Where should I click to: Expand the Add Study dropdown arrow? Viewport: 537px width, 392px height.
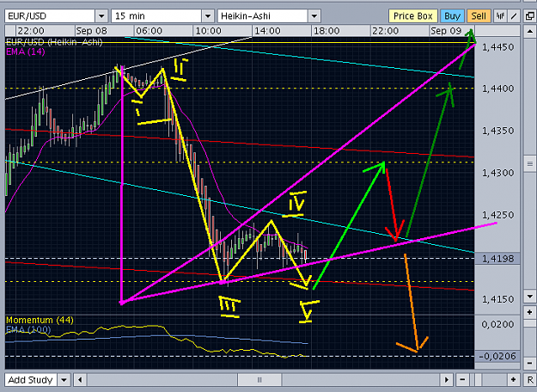coord(64,380)
